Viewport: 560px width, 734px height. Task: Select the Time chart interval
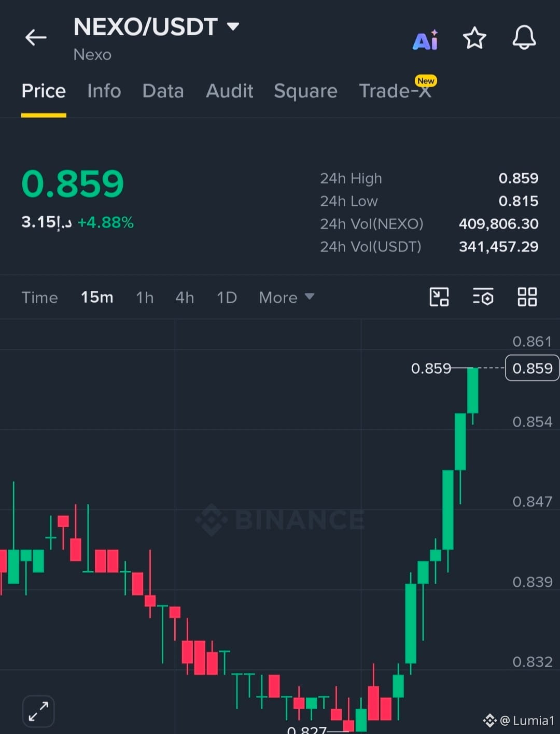coord(40,298)
